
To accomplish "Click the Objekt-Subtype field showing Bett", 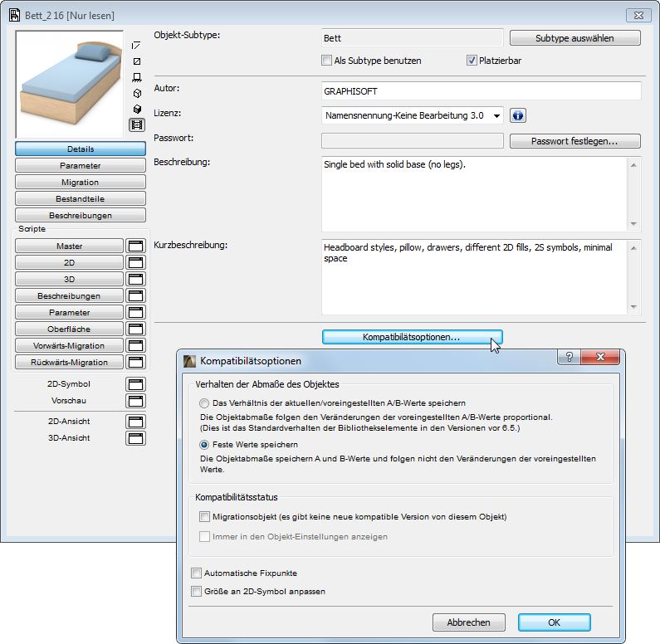I will [x=412, y=38].
